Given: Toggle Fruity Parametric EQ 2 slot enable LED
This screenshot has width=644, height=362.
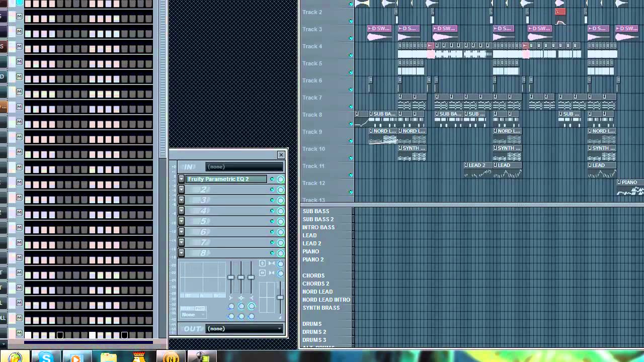Looking at the screenshot, I should (272, 179).
